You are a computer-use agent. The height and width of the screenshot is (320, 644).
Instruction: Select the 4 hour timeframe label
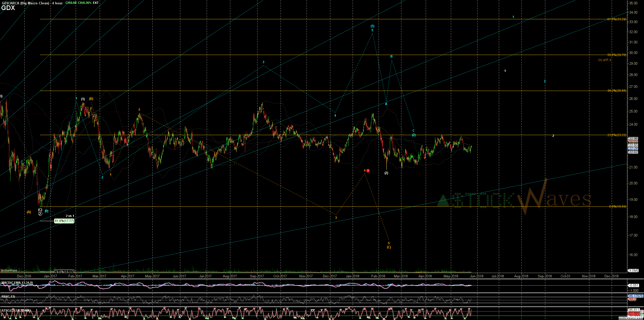[x=57, y=3]
